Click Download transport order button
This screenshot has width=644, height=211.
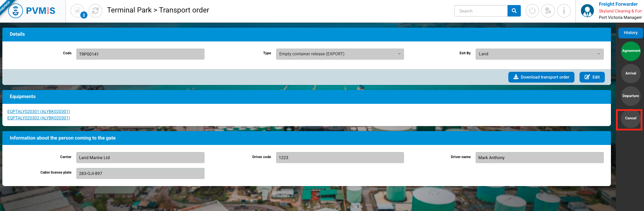[541, 77]
